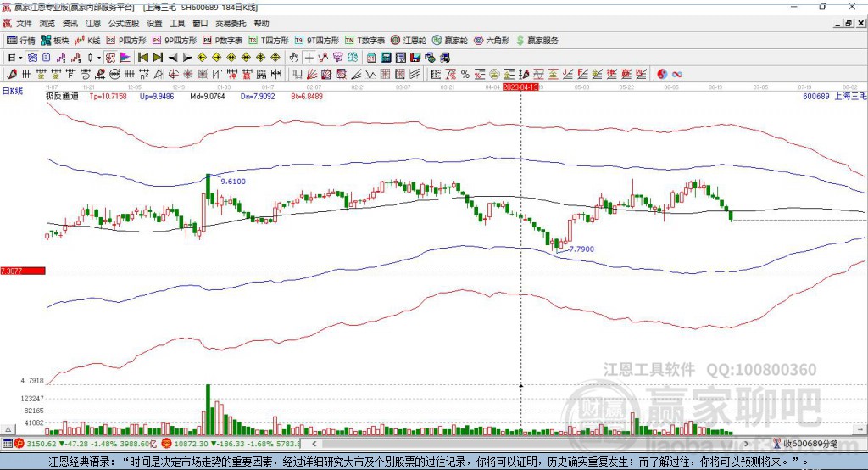This screenshot has height=470, width=868.
Task: Click the save floppy disk icon
Action: [x=415, y=58]
